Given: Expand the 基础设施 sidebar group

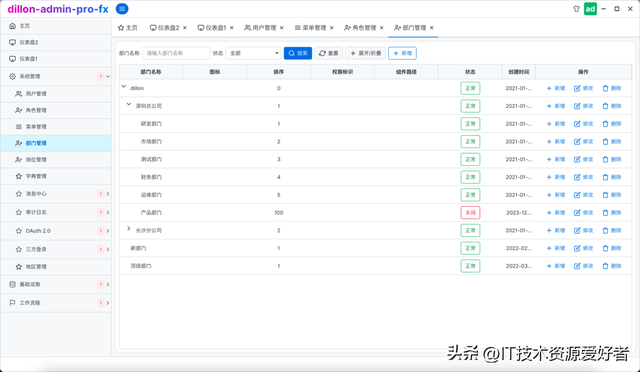Looking at the screenshot, I should click(x=108, y=284).
